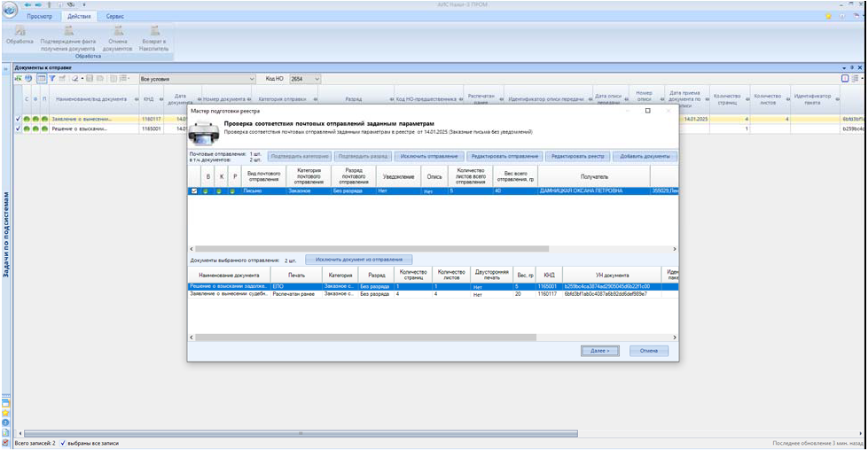
Task: Toggle checkbox of the Письмо shipment row
Action: click(195, 191)
